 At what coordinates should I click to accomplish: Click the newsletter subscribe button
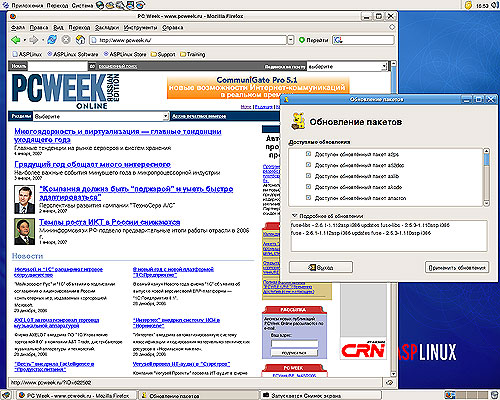pos(294,352)
